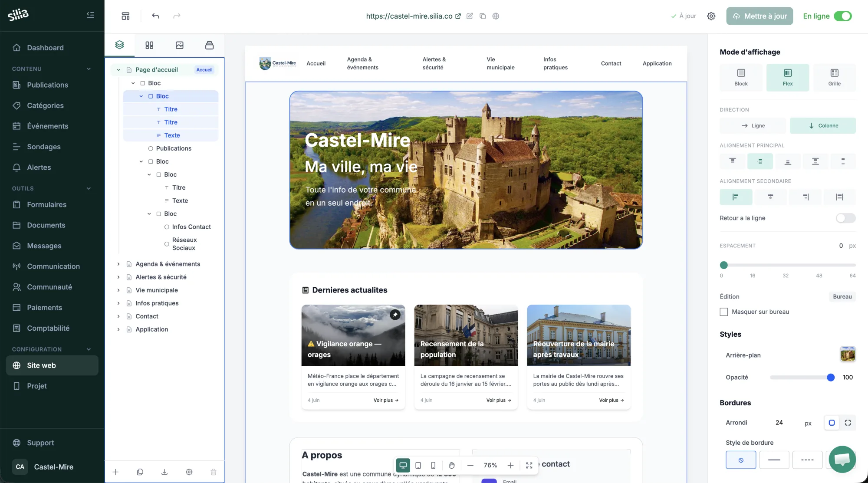Choose no border style
The image size is (868, 483).
coord(741,460)
